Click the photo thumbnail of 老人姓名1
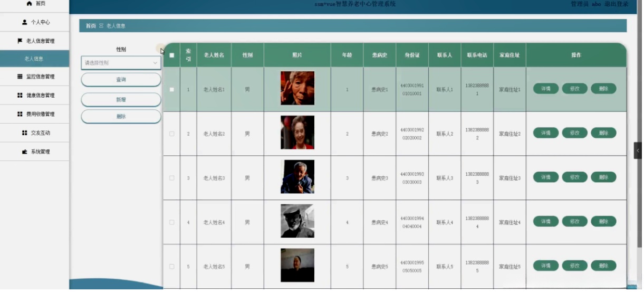644x292 pixels. point(297,88)
